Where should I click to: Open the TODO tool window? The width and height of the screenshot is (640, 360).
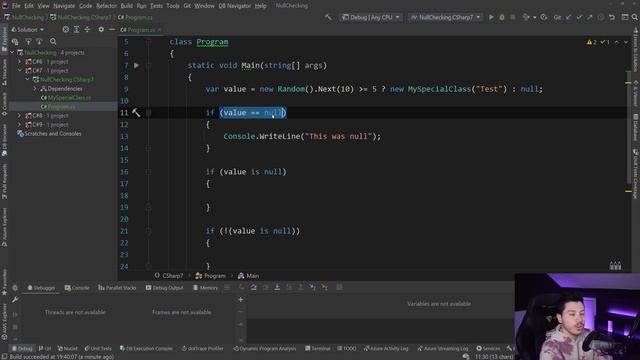[347, 349]
